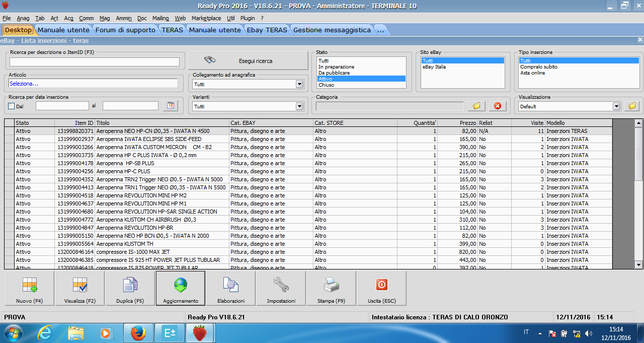The width and height of the screenshot is (644, 343).
Task: Open the Windows Start button
Action: tap(15, 333)
